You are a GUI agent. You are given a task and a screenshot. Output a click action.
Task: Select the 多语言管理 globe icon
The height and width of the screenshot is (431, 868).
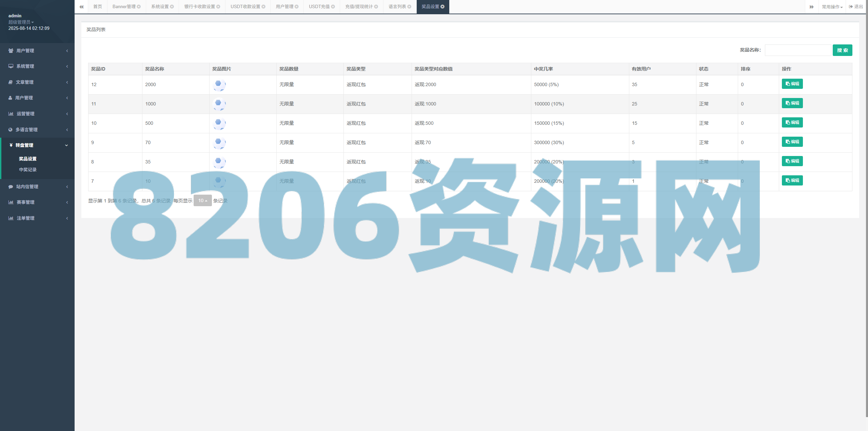[x=11, y=129]
